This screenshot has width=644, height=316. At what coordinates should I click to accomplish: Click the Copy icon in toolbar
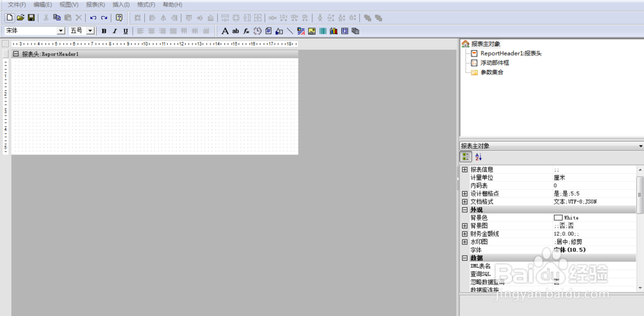pyautogui.click(x=57, y=17)
